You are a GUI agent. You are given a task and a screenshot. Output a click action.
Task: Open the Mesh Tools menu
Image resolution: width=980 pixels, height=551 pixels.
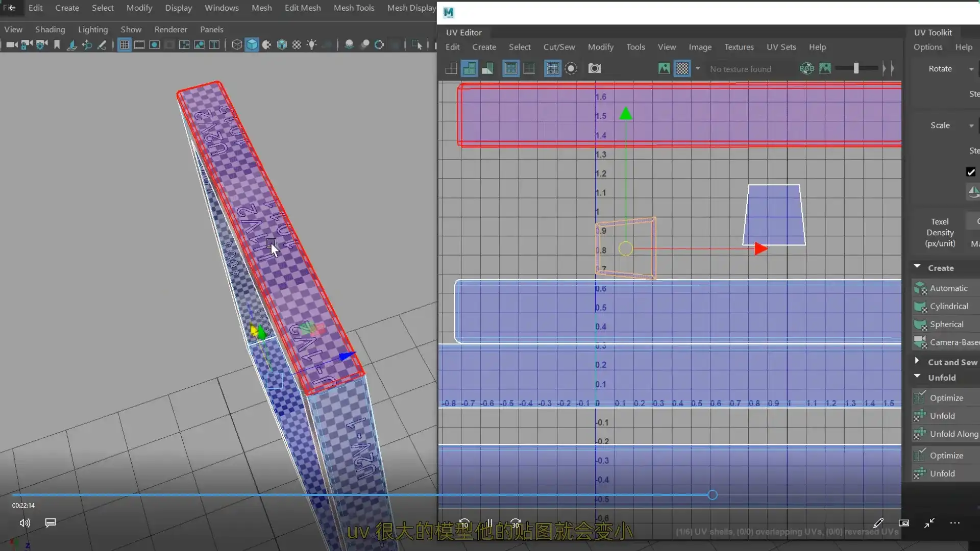point(354,8)
